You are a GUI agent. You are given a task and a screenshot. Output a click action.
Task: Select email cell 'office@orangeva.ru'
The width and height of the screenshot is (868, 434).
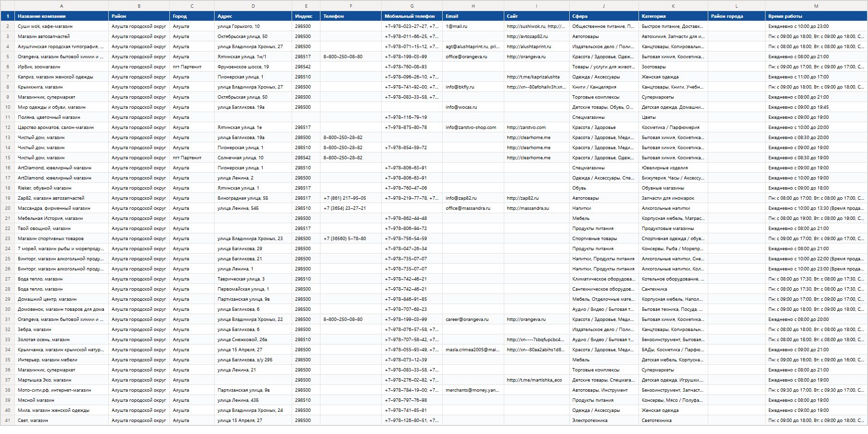(x=473, y=57)
